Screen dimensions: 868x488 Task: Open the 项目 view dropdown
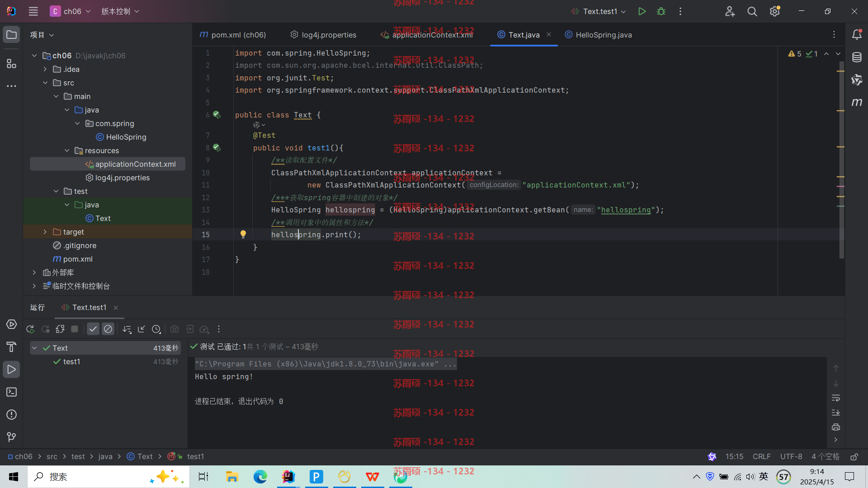pos(42,35)
